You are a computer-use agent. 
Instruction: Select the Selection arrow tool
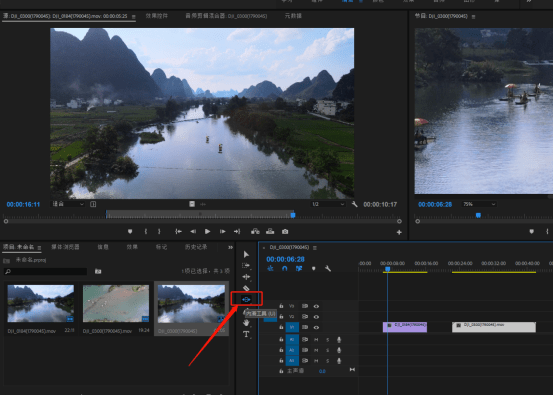click(x=246, y=254)
